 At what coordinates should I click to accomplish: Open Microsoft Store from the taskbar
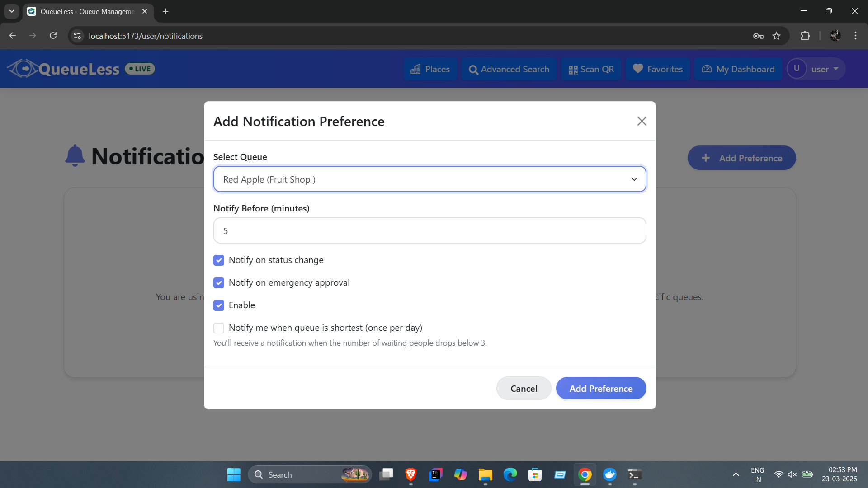click(535, 474)
